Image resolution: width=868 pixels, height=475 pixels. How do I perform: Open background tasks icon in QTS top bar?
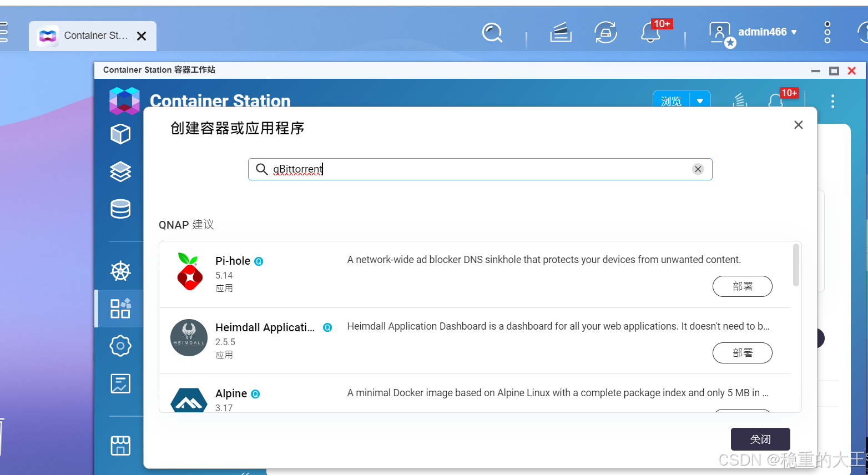(x=561, y=33)
